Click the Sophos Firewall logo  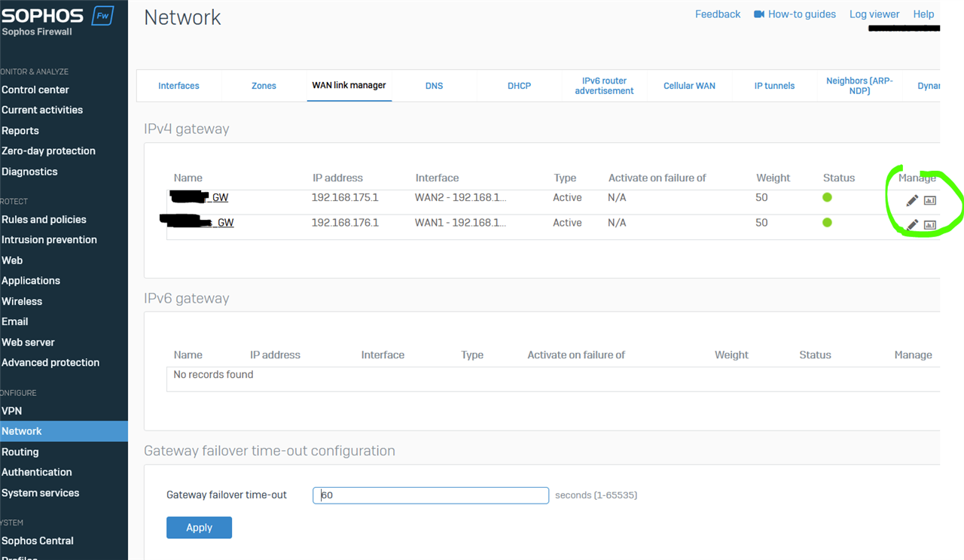(x=56, y=20)
